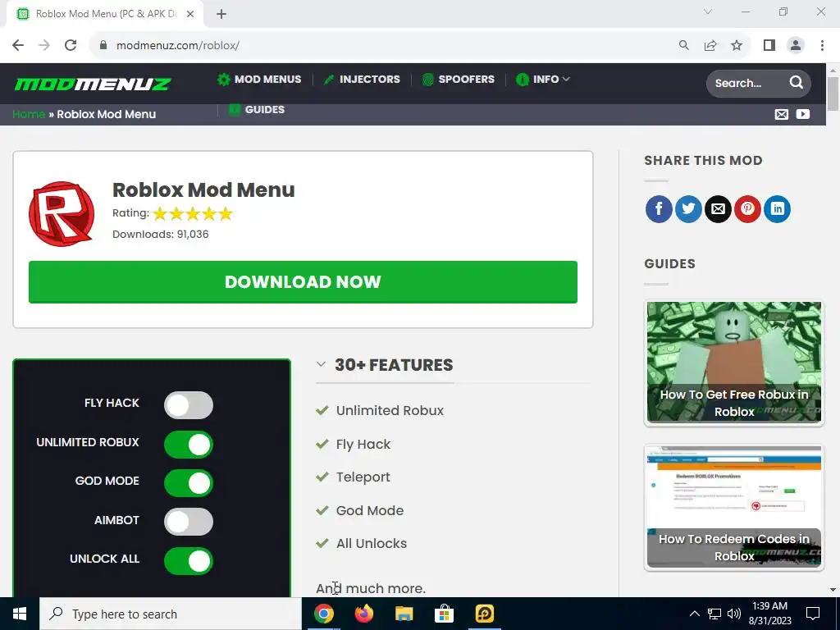The width and height of the screenshot is (840, 630).
Task: Click the Unlimited Robux feature text
Action: click(x=390, y=411)
